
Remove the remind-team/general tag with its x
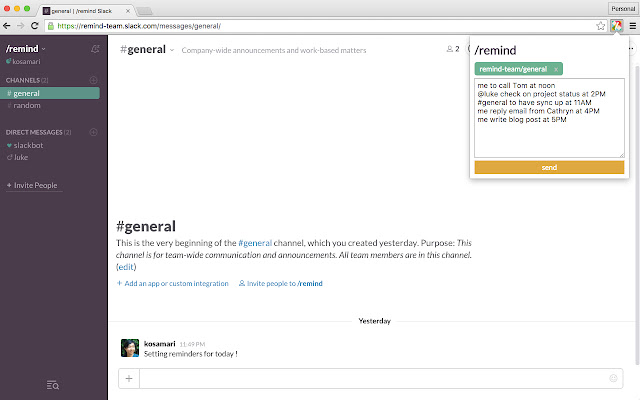[556, 69]
